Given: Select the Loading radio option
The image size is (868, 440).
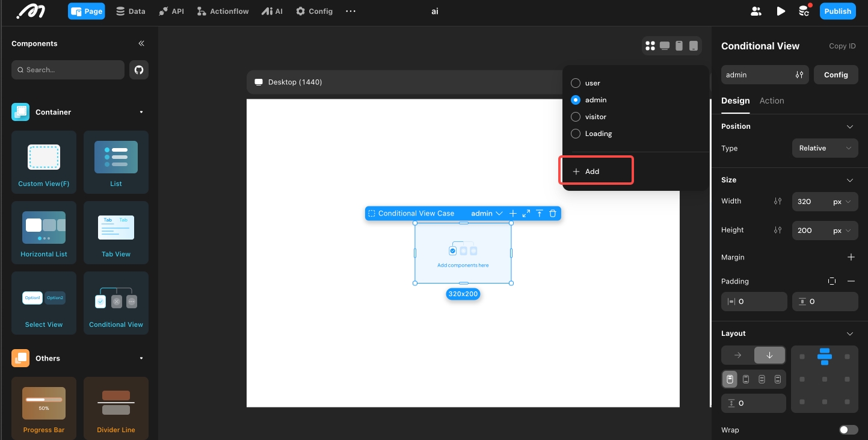Looking at the screenshot, I should point(576,134).
